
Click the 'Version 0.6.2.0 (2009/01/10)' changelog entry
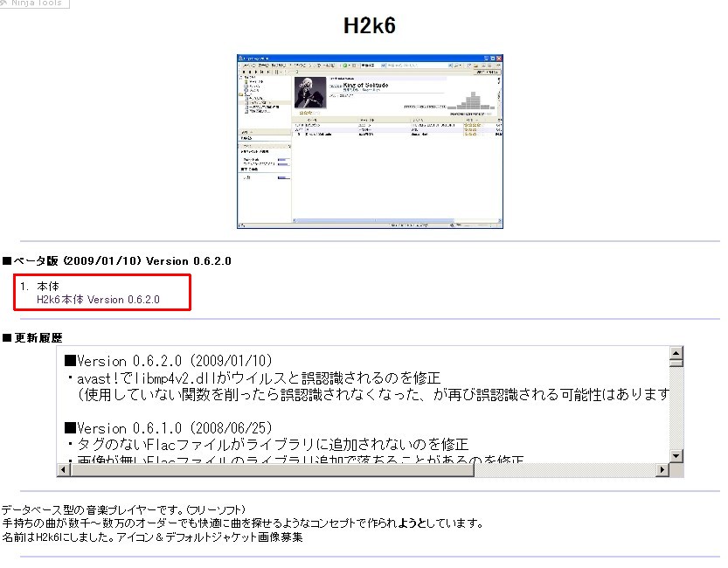tap(169, 361)
